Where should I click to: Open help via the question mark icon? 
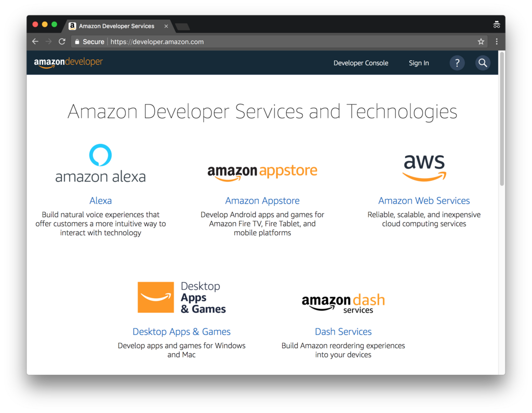[x=457, y=63]
